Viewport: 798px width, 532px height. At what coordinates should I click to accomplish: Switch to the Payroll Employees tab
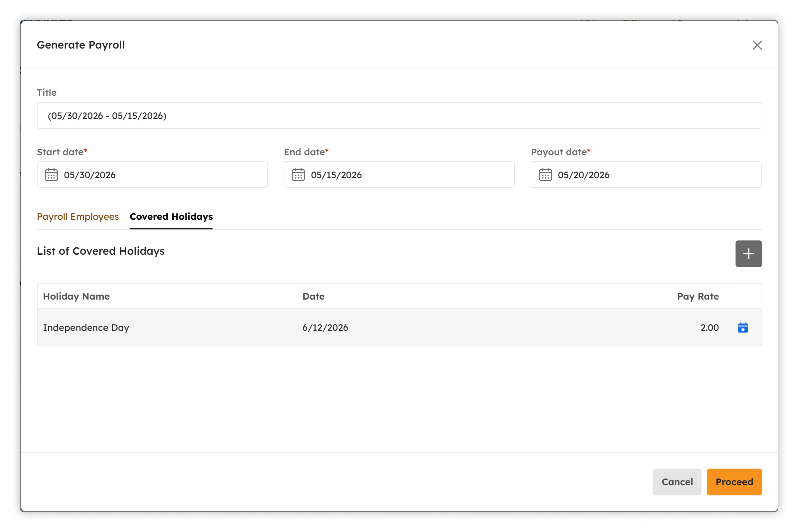(x=78, y=216)
